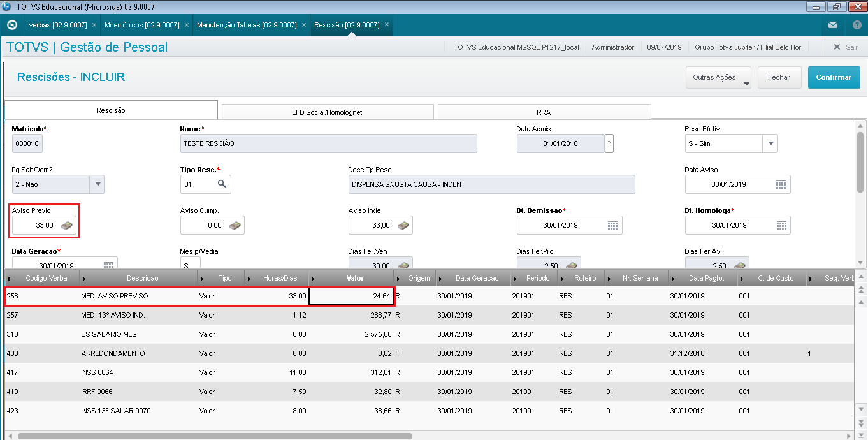Open Periodo column header arrow
Image resolution: width=868 pixels, height=440 pixels.
tap(515, 279)
